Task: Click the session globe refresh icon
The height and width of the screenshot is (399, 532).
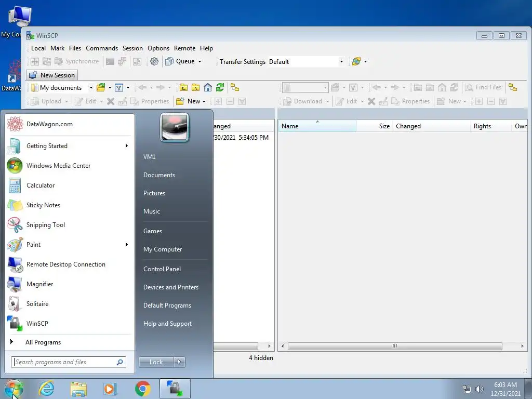Action: click(356, 61)
